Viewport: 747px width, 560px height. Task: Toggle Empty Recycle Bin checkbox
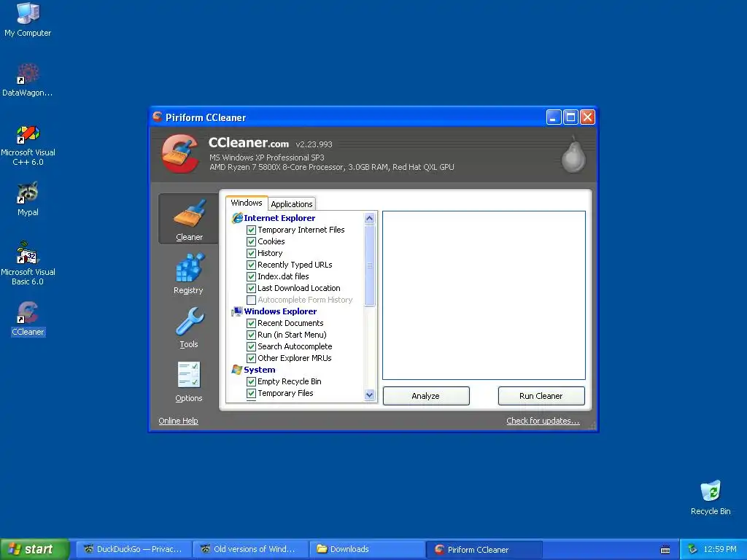tap(251, 381)
